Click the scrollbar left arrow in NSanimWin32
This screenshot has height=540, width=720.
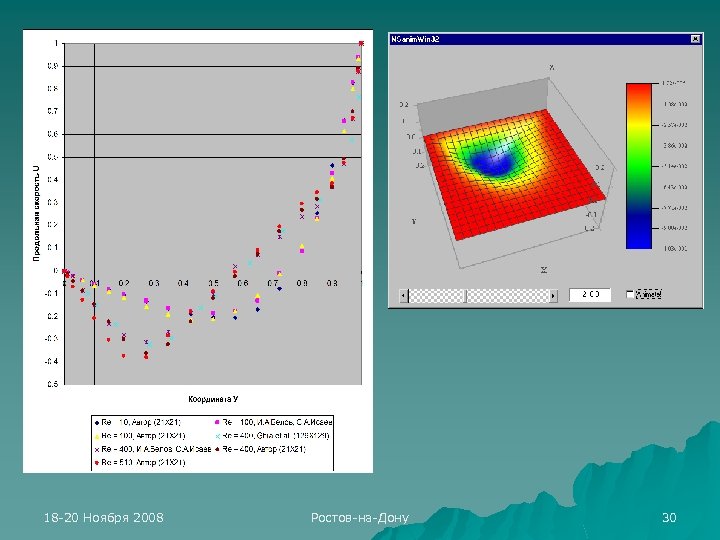click(404, 296)
